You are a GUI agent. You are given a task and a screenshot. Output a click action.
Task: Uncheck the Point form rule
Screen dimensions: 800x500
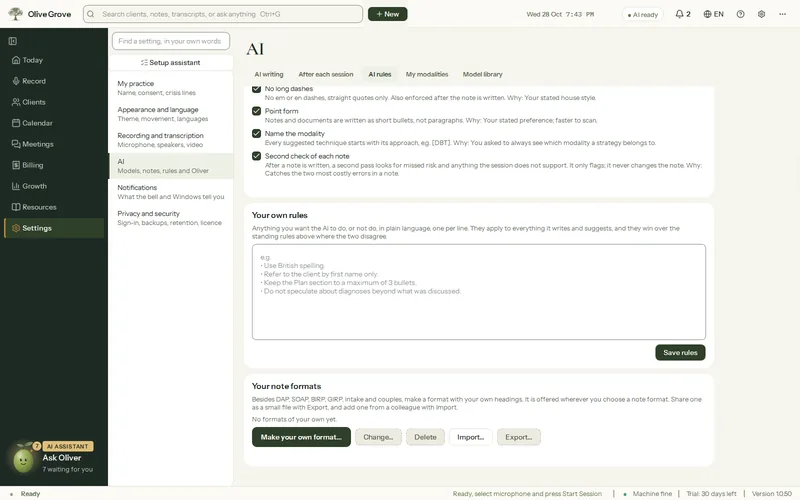(257, 111)
